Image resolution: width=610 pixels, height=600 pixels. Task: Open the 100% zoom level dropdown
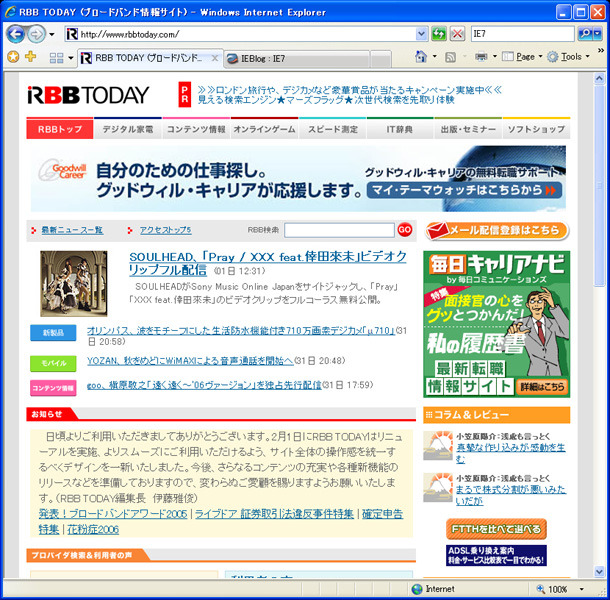(582, 589)
